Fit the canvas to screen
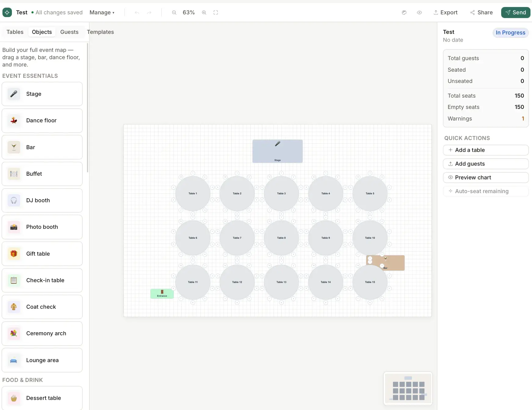532x410 pixels. click(x=216, y=13)
